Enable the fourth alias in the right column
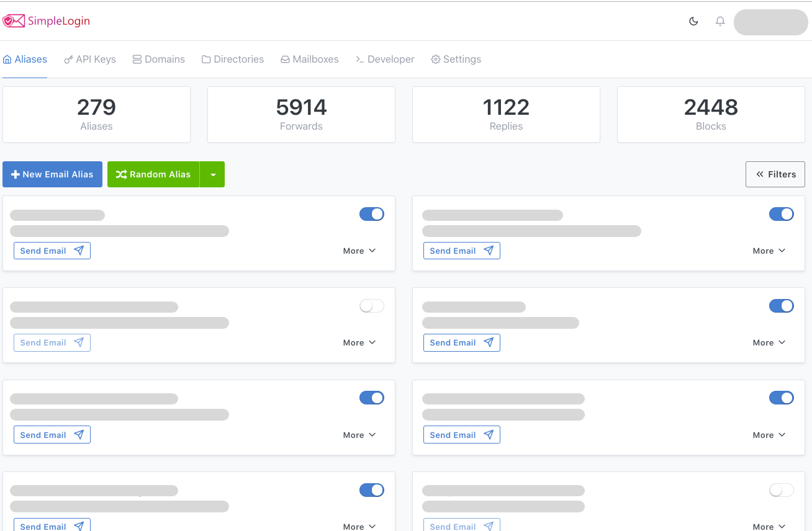This screenshot has width=812, height=531. pyautogui.click(x=782, y=490)
